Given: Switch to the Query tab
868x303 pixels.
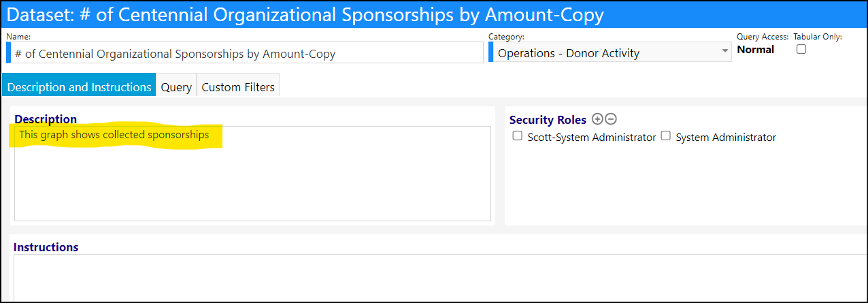Looking at the screenshot, I should pos(176,87).
